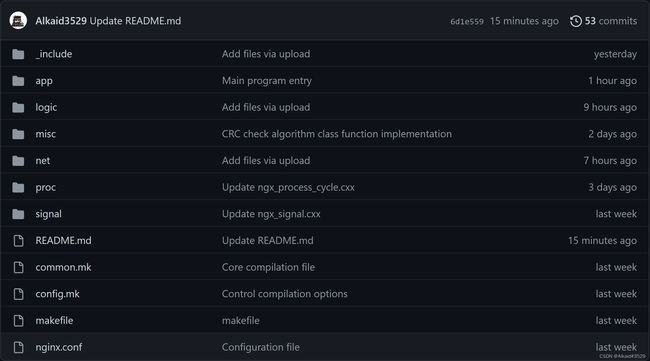
Task: Open 'Update ngx_process_cycle.cxx' commit message
Action: [288, 187]
